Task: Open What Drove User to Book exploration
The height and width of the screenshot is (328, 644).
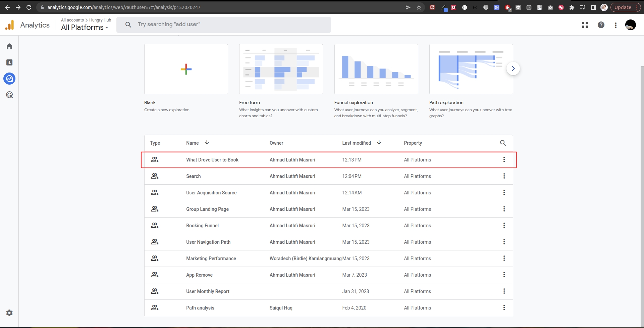Action: tap(212, 160)
